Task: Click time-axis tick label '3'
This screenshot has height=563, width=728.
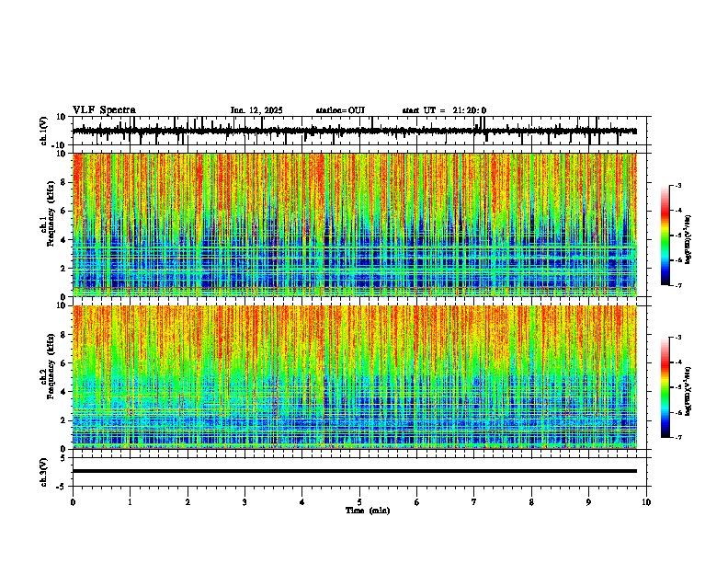Action: pyautogui.click(x=245, y=502)
